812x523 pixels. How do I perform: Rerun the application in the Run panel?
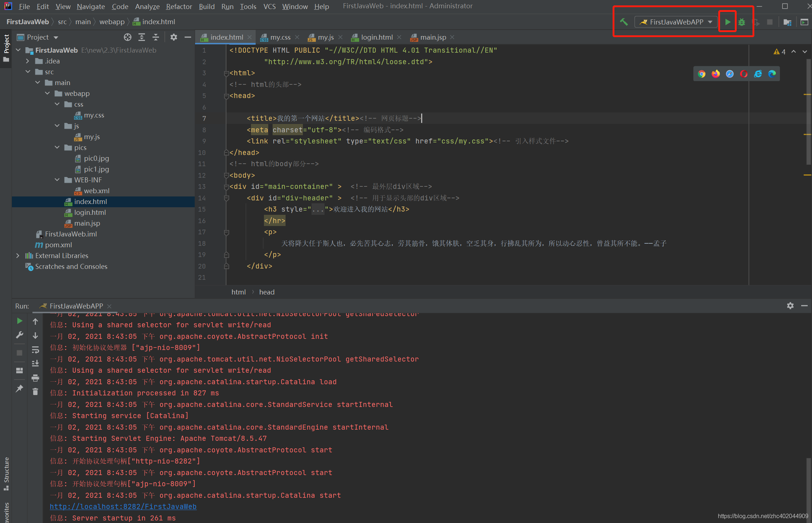click(x=19, y=321)
